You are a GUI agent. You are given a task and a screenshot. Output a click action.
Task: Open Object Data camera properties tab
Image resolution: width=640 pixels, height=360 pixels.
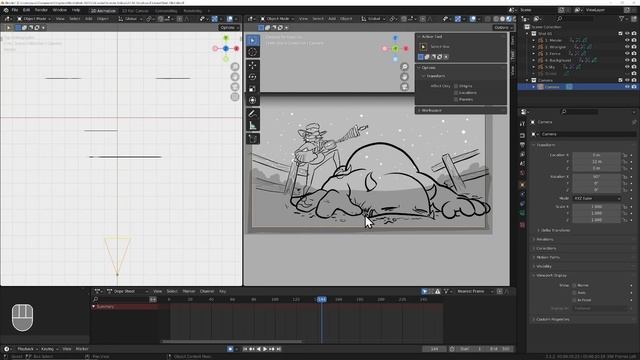[x=522, y=213]
